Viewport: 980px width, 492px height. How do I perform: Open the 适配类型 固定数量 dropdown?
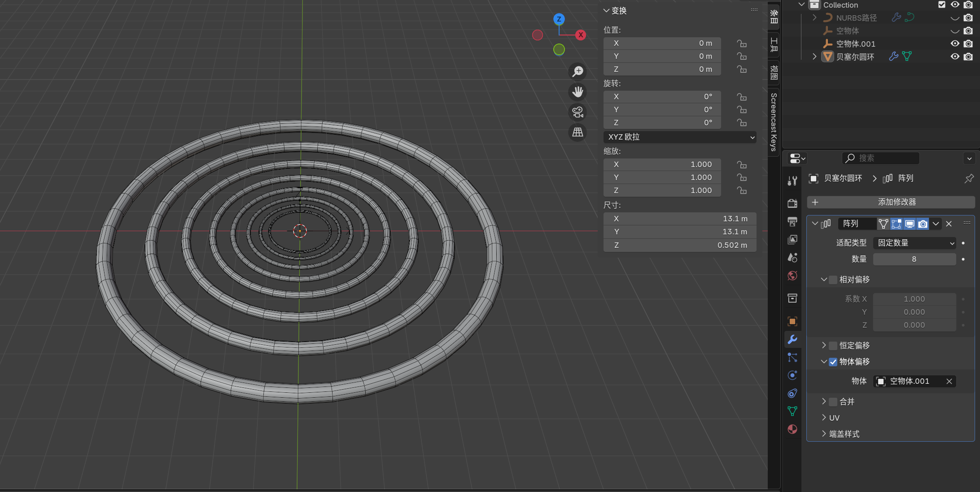coord(914,243)
